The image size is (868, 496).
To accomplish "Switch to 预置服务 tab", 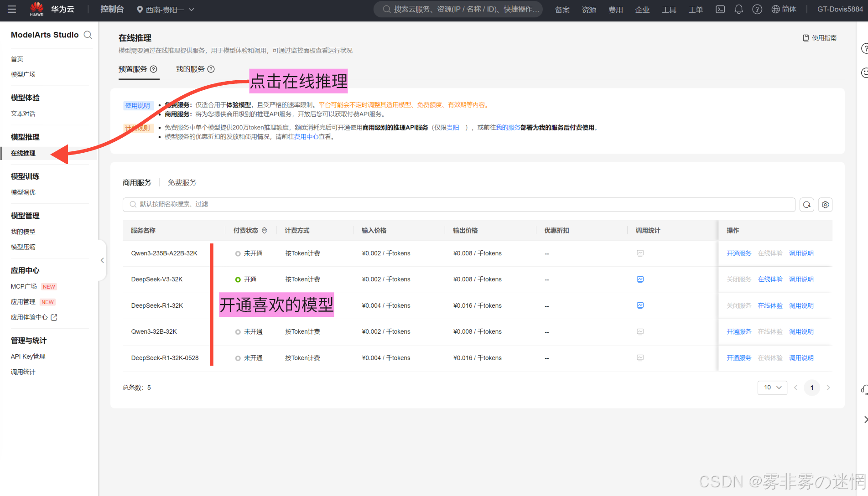I will pyautogui.click(x=133, y=69).
